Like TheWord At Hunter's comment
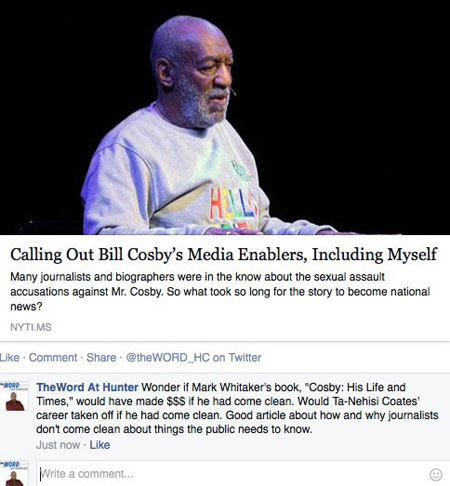The height and width of the screenshot is (486, 450). (100, 445)
